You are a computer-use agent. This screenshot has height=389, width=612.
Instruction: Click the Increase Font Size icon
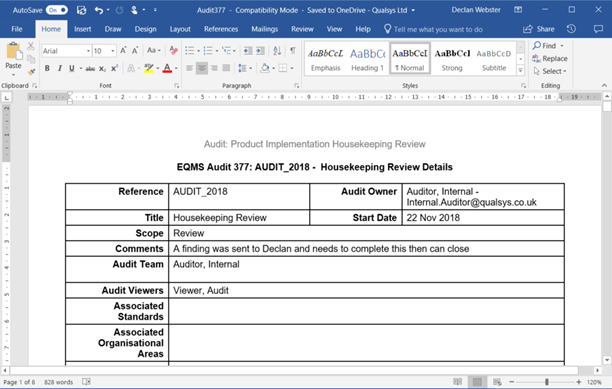[123, 50]
